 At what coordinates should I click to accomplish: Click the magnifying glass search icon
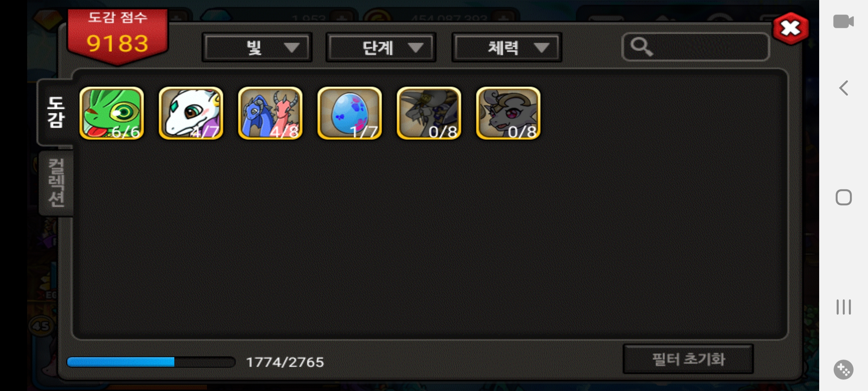641,47
